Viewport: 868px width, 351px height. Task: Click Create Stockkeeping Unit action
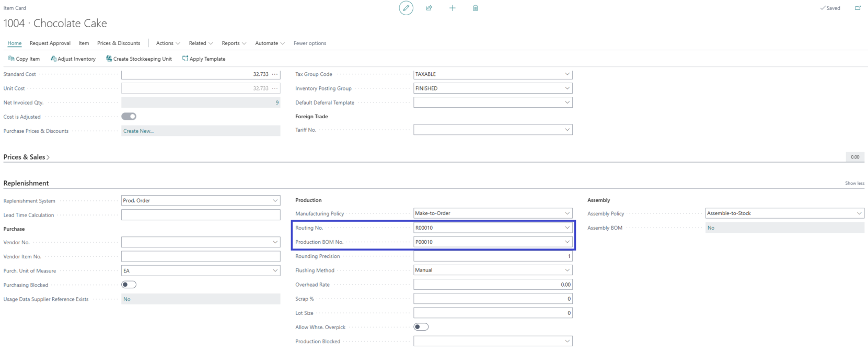[139, 59]
